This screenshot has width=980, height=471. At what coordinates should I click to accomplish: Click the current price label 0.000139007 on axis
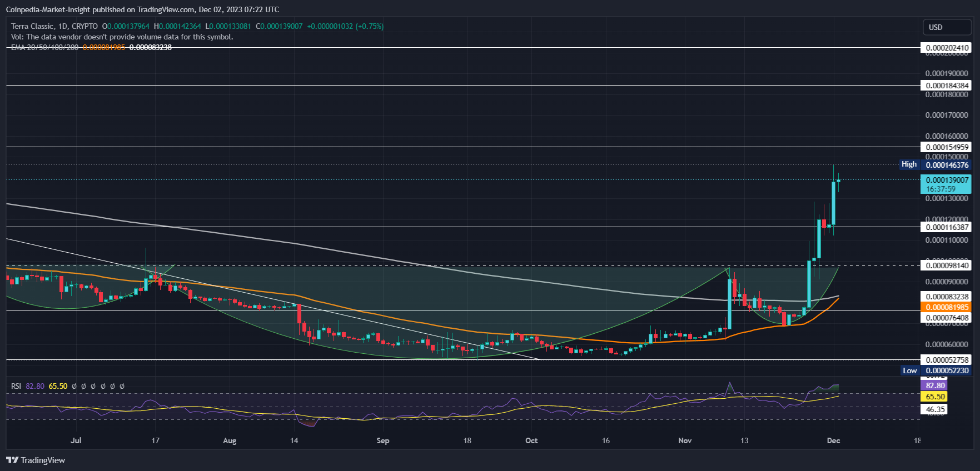point(947,180)
